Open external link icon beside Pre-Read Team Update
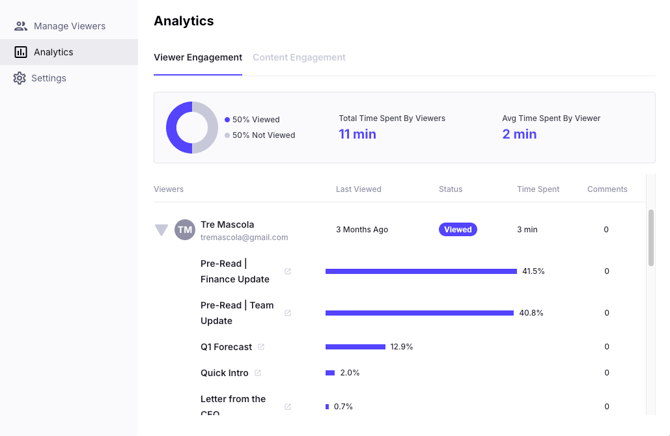 tap(288, 313)
